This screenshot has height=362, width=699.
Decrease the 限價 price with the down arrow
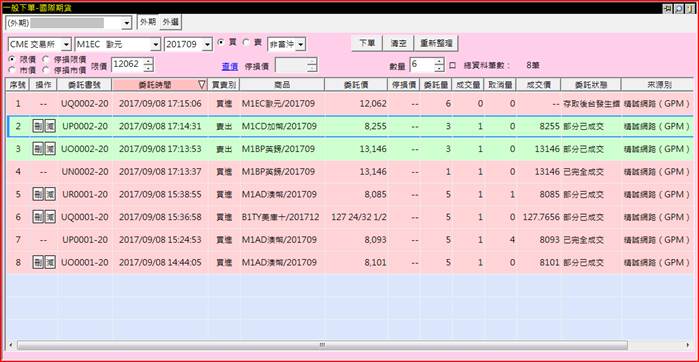(x=149, y=68)
